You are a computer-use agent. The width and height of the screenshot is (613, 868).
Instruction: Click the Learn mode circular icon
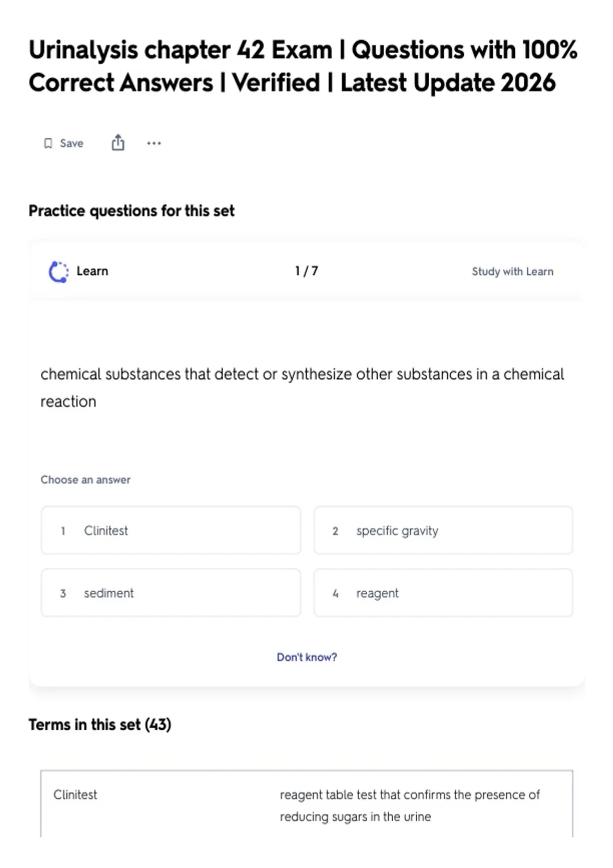pos(58,272)
